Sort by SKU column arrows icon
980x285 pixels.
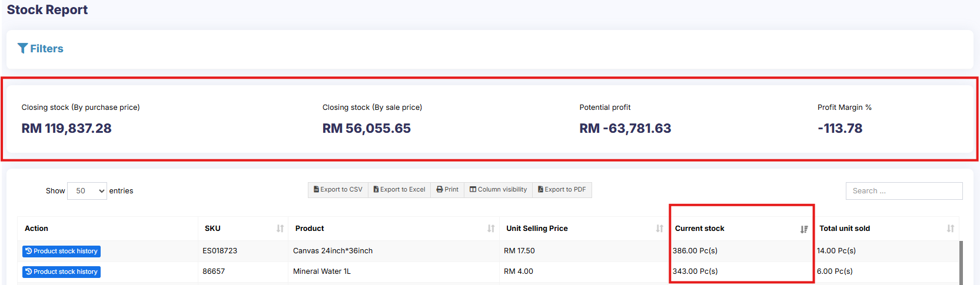click(280, 229)
